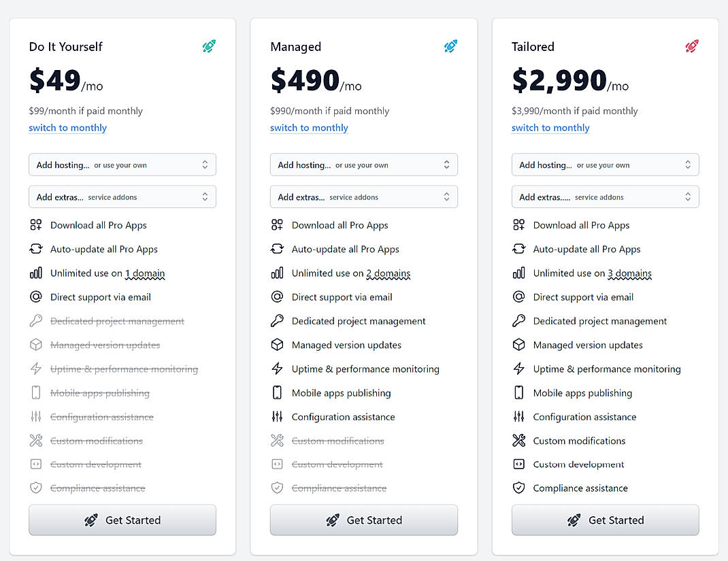
Task: Click Get Started on the Managed plan
Action: click(364, 520)
